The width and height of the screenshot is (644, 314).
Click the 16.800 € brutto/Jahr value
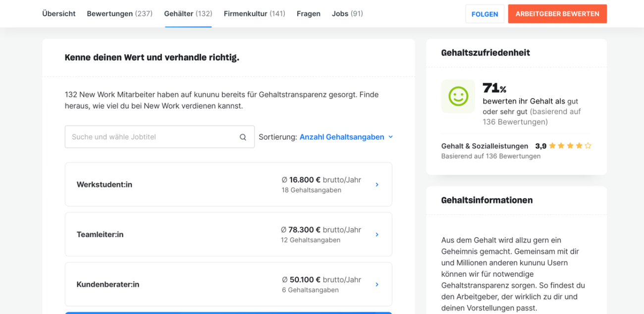pos(322,180)
